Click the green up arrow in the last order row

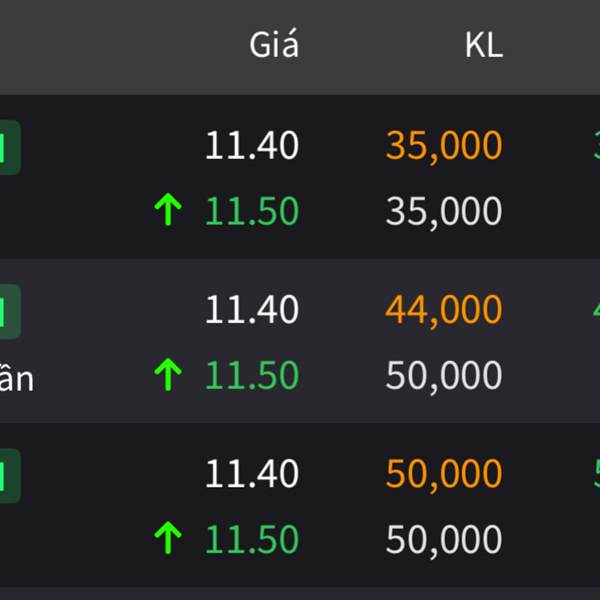coord(168,538)
